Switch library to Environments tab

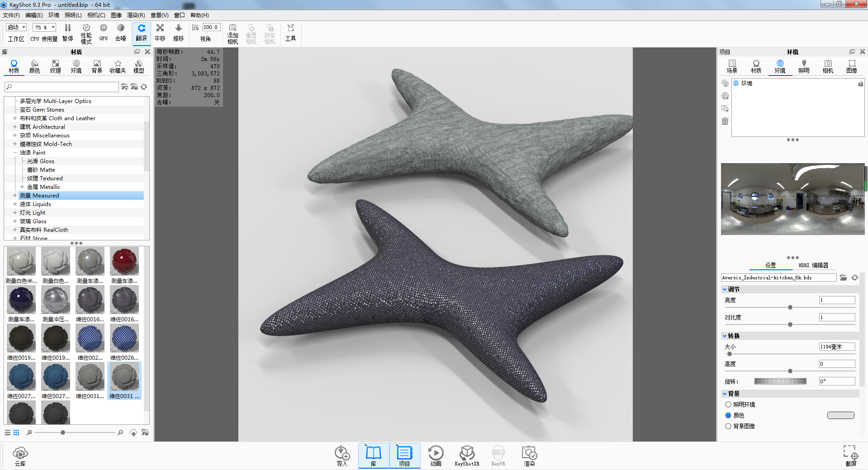(x=76, y=66)
